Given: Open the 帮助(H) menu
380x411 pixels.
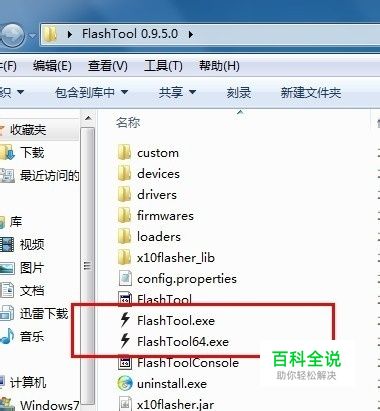Looking at the screenshot, I should coord(219,66).
